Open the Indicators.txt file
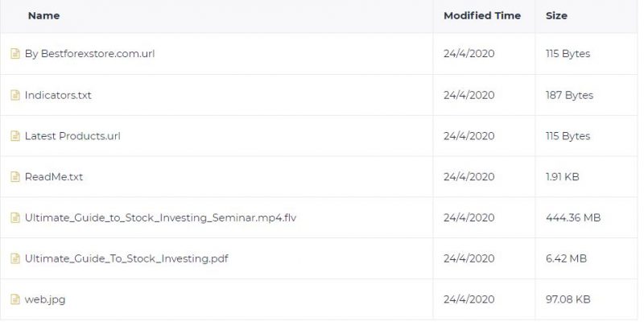This screenshot has height=322, width=644. (x=58, y=95)
